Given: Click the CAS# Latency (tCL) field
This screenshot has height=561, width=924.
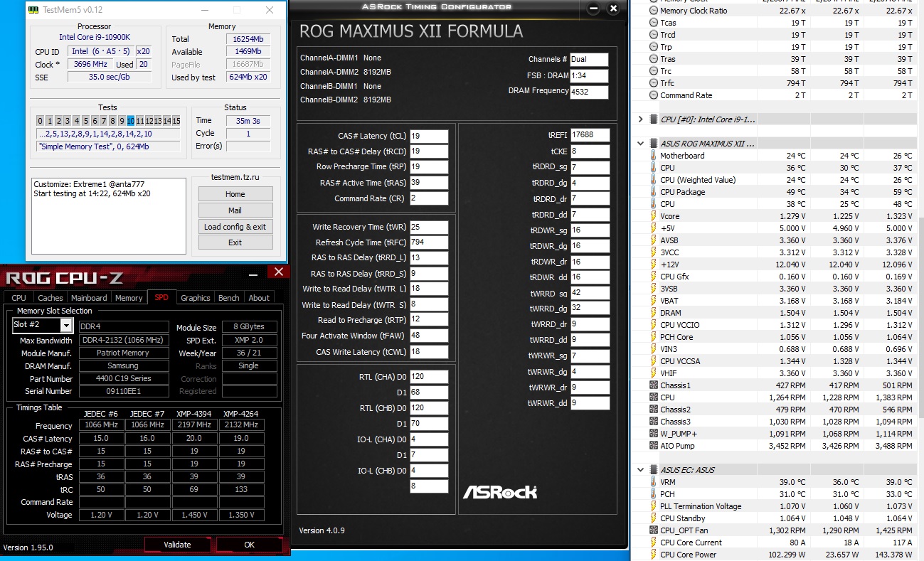Looking at the screenshot, I should (429, 136).
